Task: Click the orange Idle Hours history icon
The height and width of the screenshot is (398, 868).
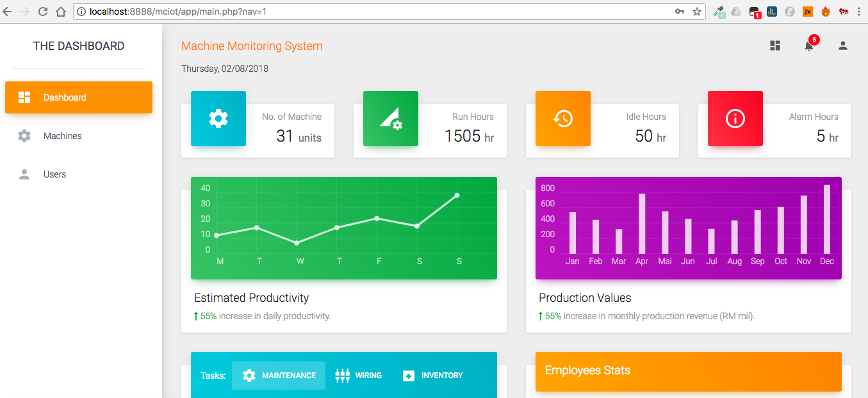Action: (x=563, y=119)
